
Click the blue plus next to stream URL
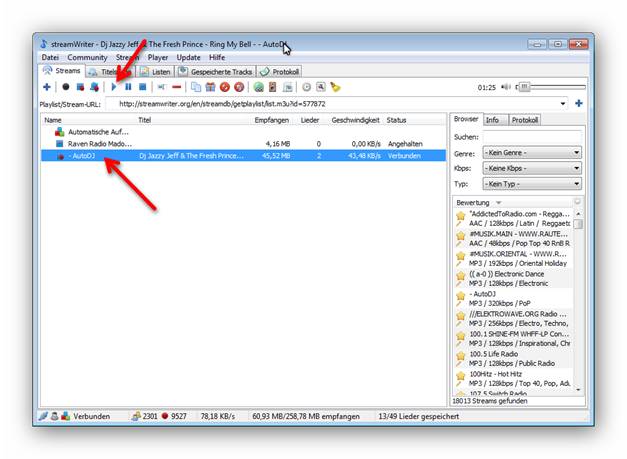pyautogui.click(x=579, y=104)
